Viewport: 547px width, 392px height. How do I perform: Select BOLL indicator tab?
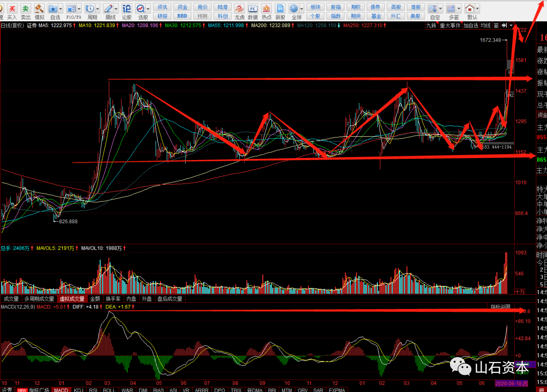(109, 389)
